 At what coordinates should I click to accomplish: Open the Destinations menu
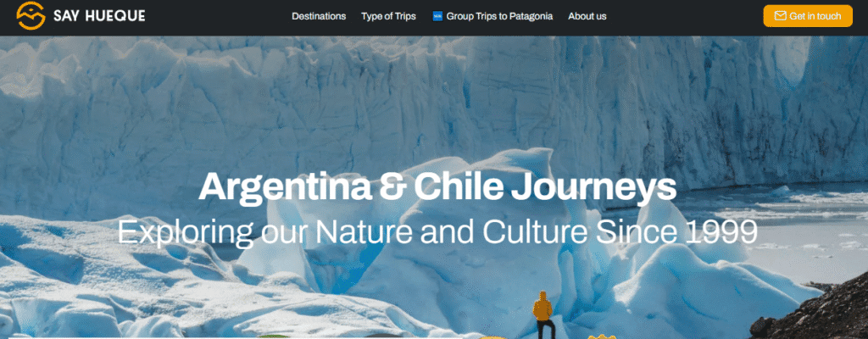coord(319,16)
